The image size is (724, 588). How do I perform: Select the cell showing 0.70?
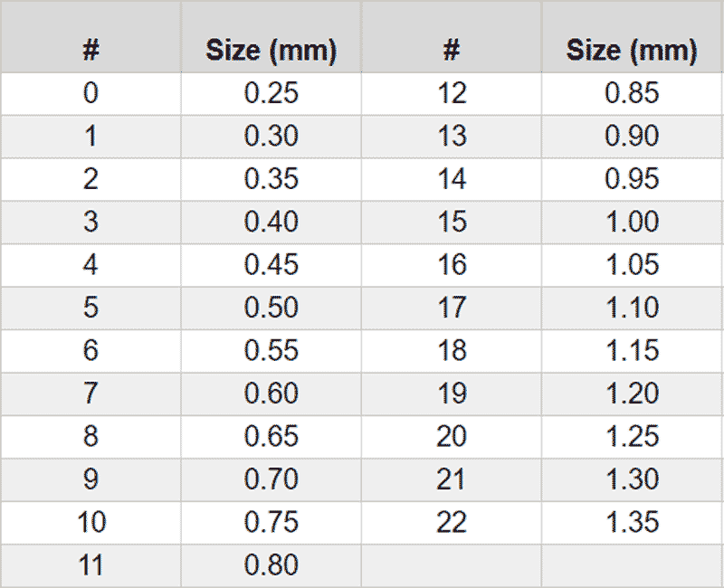(x=271, y=479)
